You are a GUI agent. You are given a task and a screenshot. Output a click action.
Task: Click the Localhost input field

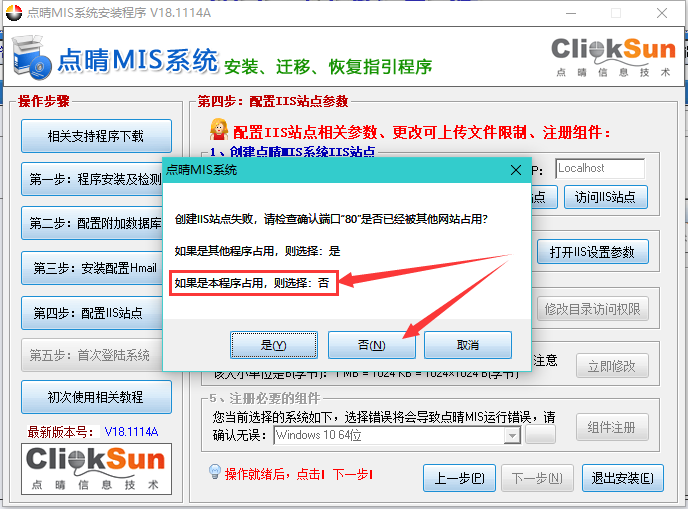tap(599, 168)
